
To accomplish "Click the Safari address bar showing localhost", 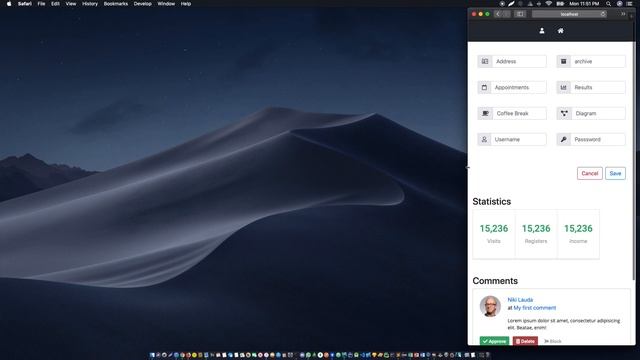I will click(569, 14).
